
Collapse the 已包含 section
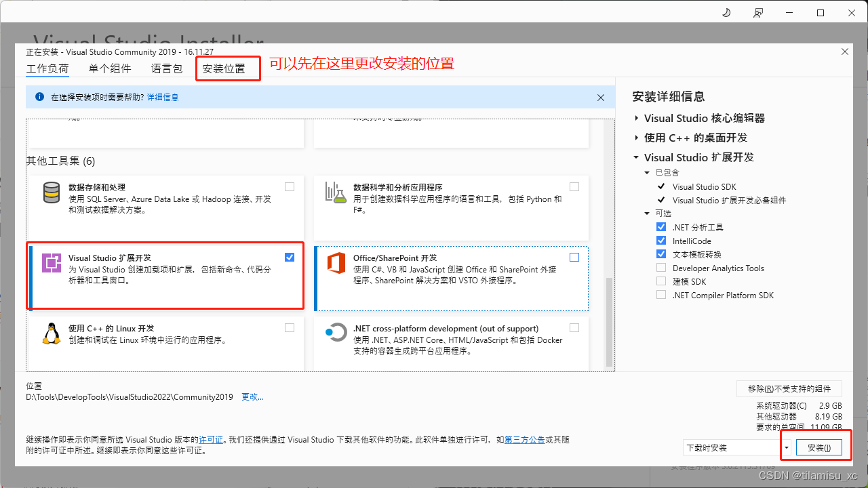tap(648, 173)
